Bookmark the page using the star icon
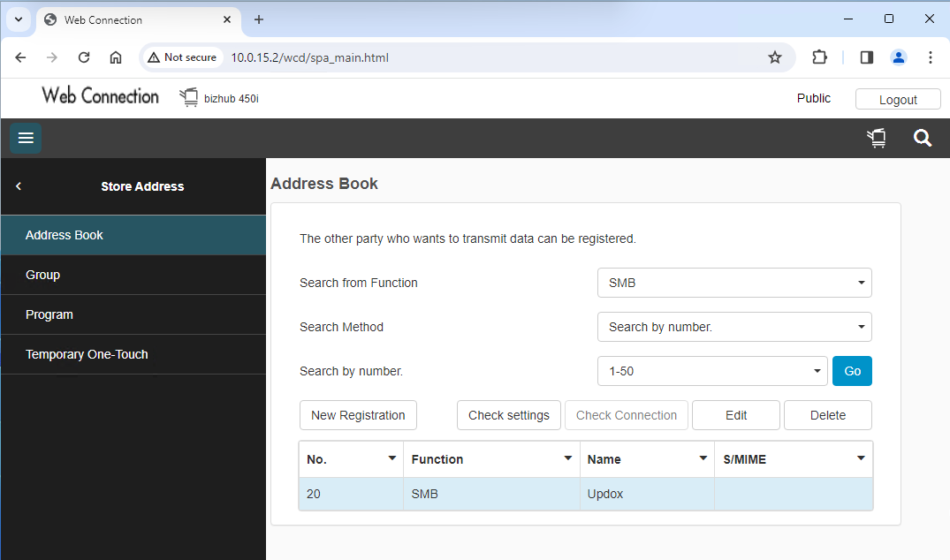This screenshot has width=950, height=560. 775,57
